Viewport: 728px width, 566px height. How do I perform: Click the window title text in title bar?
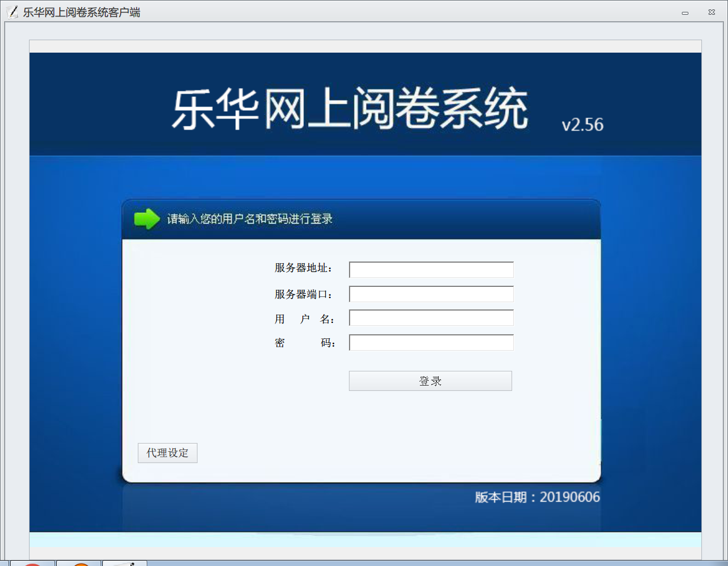point(82,12)
